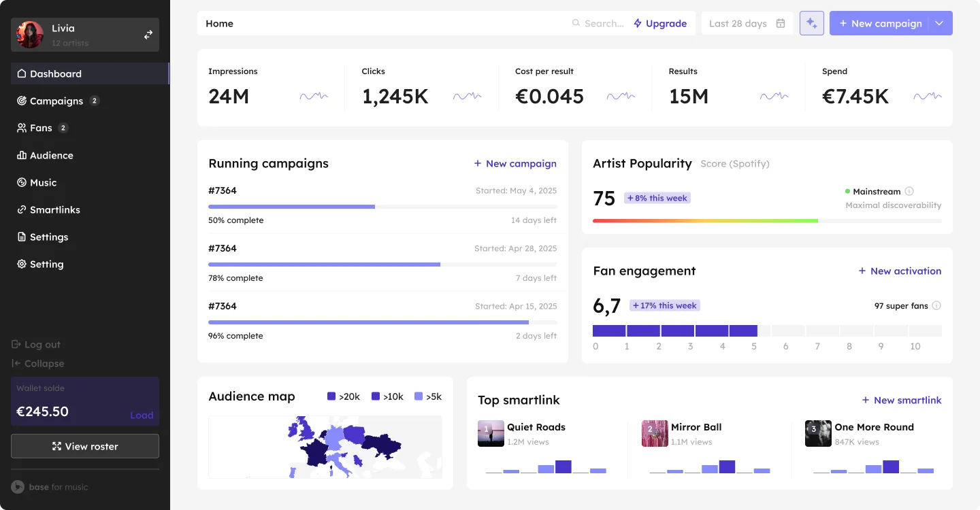Click the Artist Popularity gradient score bar
The height and width of the screenshot is (510, 980).
coord(767,221)
